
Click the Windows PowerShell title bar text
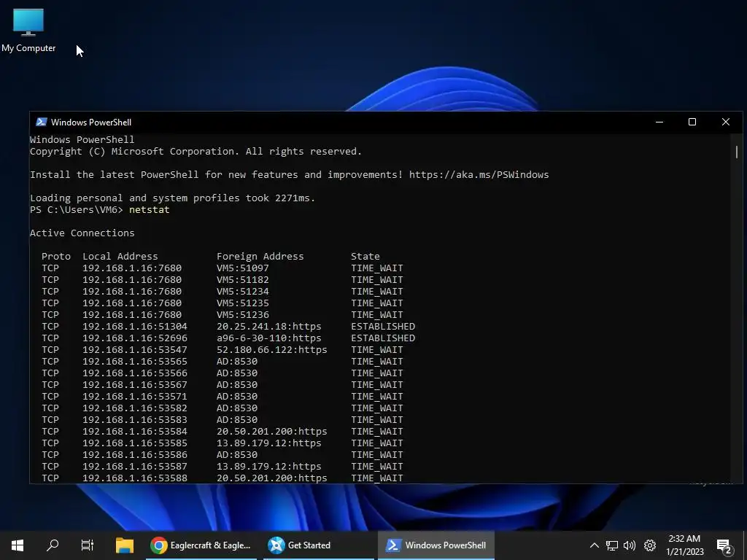tap(91, 122)
